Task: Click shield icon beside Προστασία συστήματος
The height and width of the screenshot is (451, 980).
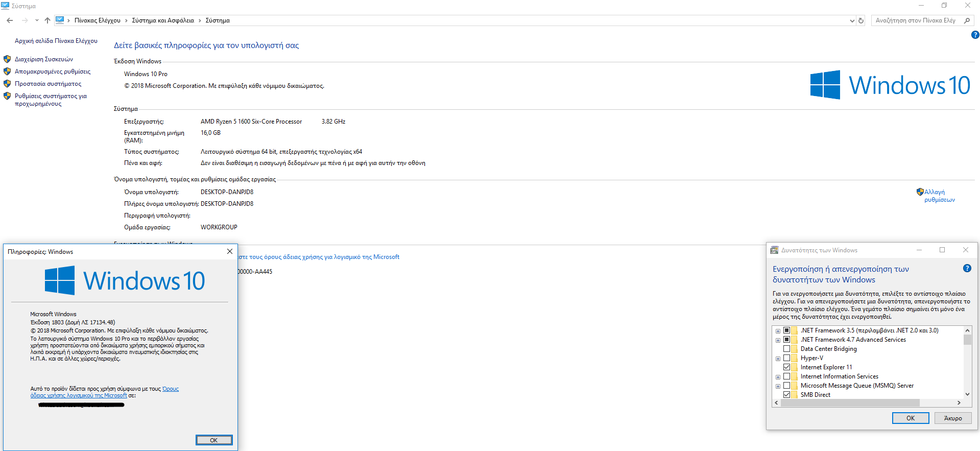Action: (7, 84)
